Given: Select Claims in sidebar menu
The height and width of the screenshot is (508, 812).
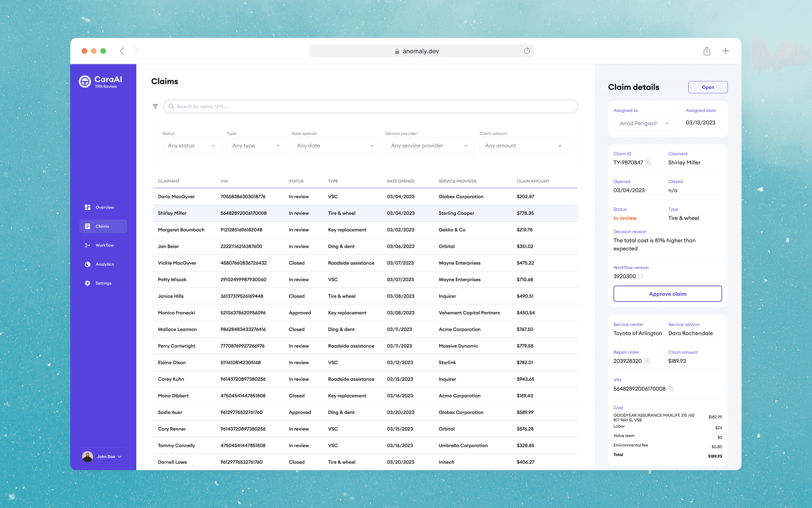Looking at the screenshot, I should [x=103, y=226].
